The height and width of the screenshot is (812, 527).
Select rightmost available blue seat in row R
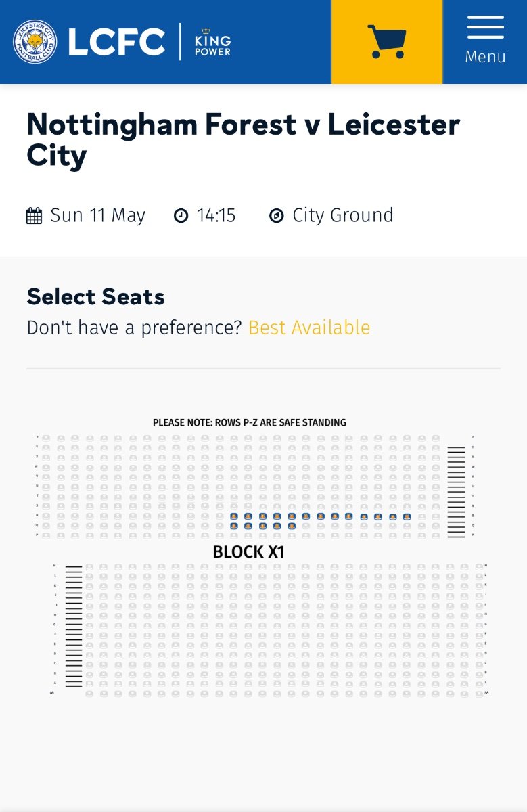tap(407, 516)
